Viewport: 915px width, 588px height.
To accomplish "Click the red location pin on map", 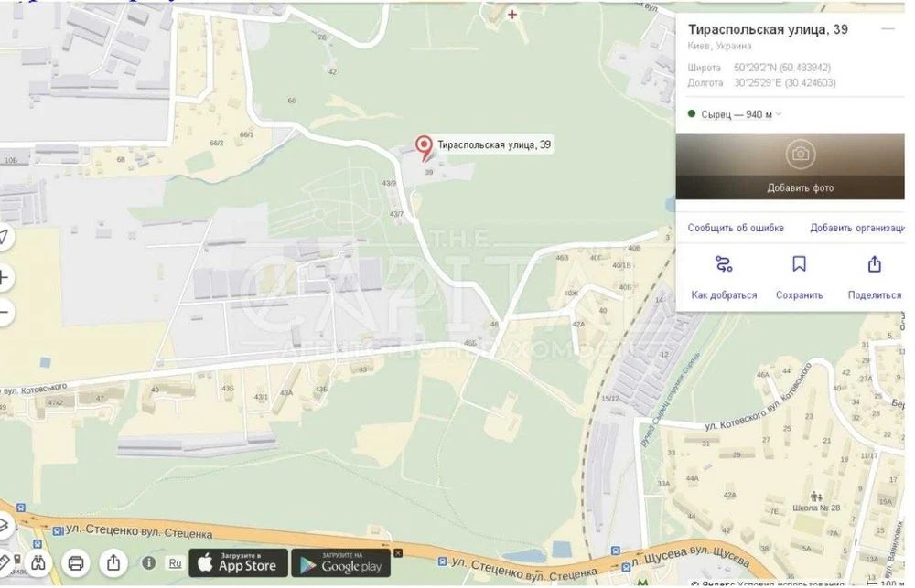I will pos(424,148).
